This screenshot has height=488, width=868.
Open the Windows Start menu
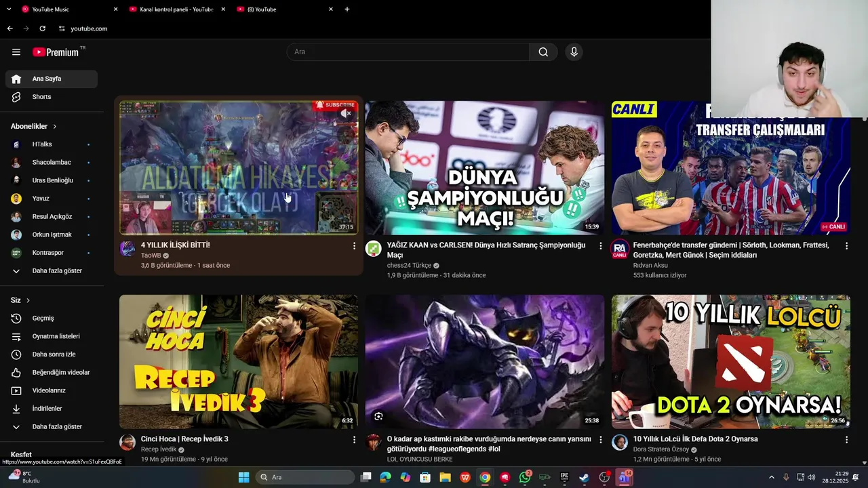243,477
